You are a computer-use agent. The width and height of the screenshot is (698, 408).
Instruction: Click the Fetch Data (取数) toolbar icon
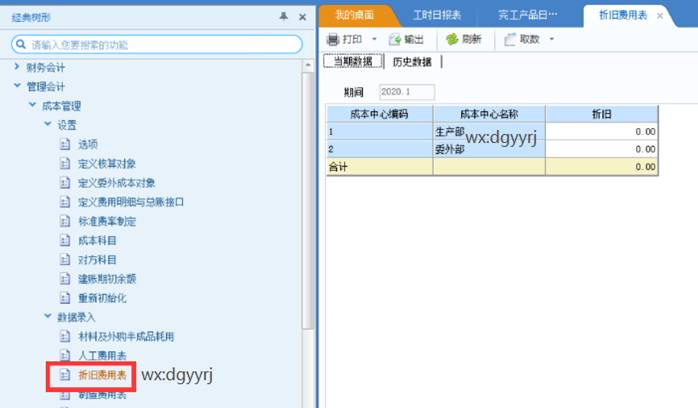tap(511, 39)
